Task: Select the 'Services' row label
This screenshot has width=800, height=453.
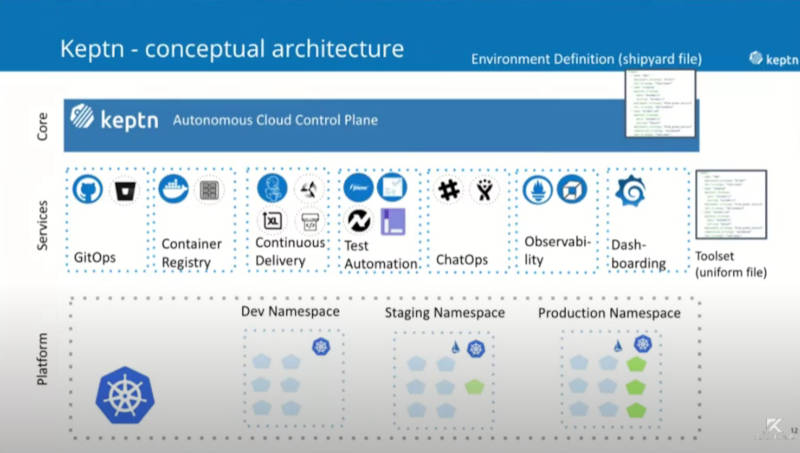Action: pyautogui.click(x=42, y=225)
